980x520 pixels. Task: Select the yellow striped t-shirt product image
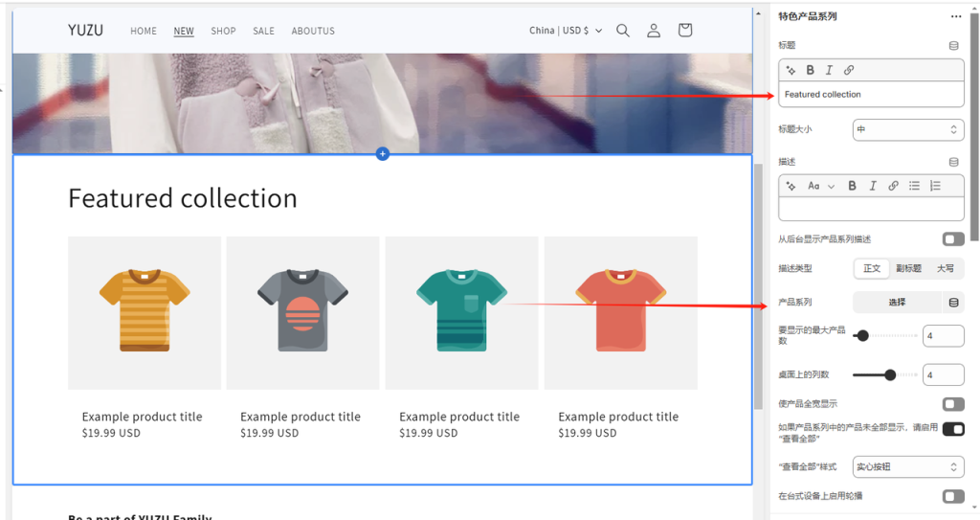145,313
